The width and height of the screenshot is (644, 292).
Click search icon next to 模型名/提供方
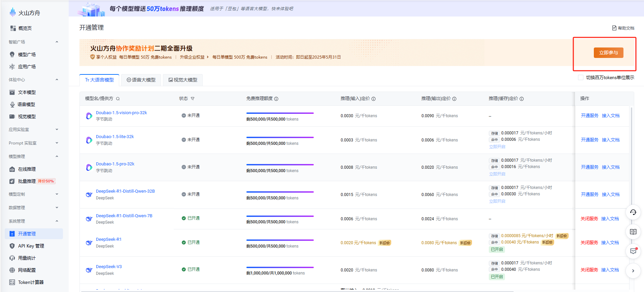pos(118,99)
